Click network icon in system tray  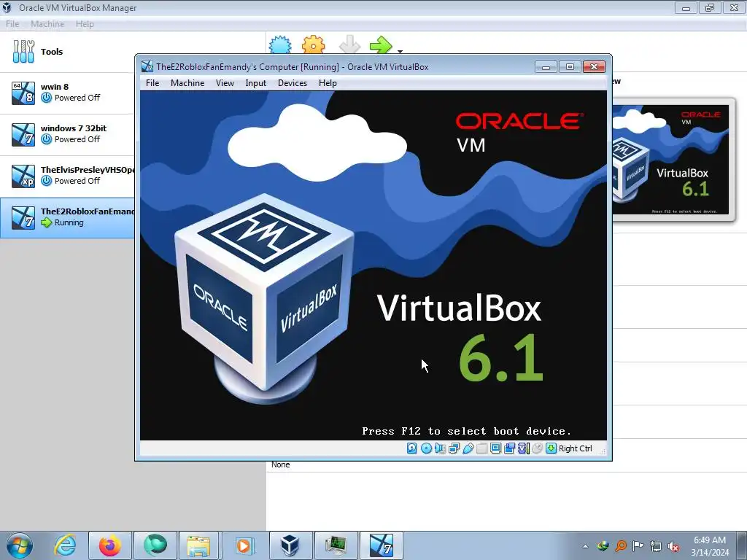pyautogui.click(x=656, y=546)
